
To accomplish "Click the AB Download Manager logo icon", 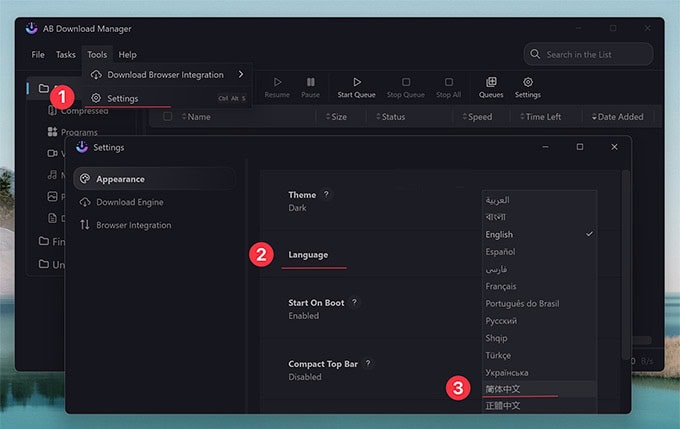I will [x=31, y=28].
